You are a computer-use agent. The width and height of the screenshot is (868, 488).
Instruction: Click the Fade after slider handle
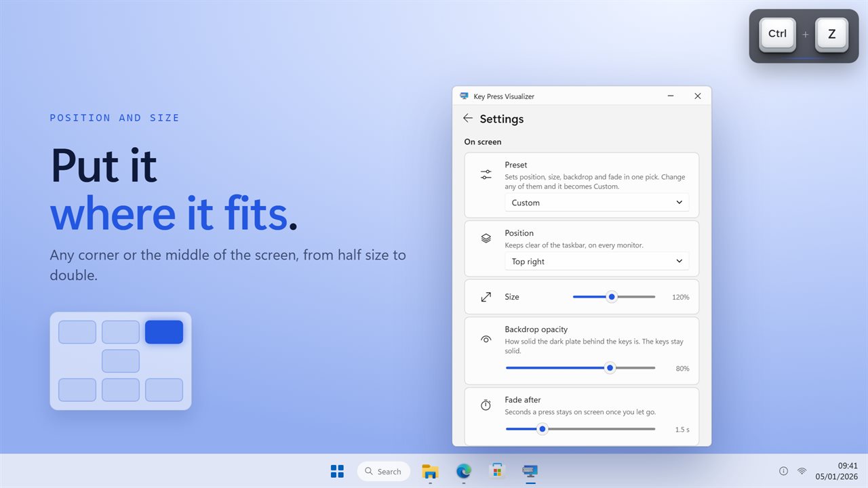pos(542,429)
